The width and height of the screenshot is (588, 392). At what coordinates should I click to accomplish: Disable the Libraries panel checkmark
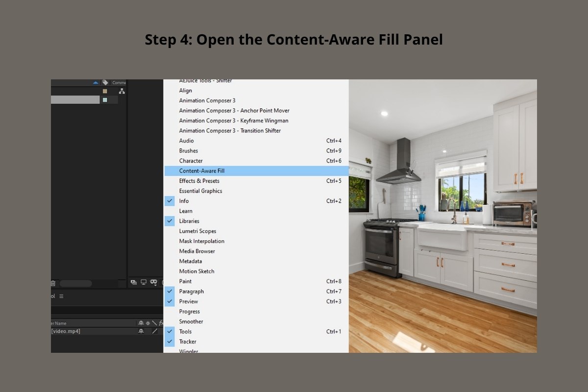click(x=170, y=221)
